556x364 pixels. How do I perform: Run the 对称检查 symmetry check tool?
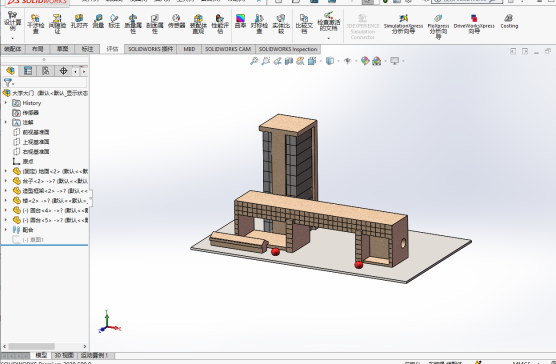coord(259,24)
